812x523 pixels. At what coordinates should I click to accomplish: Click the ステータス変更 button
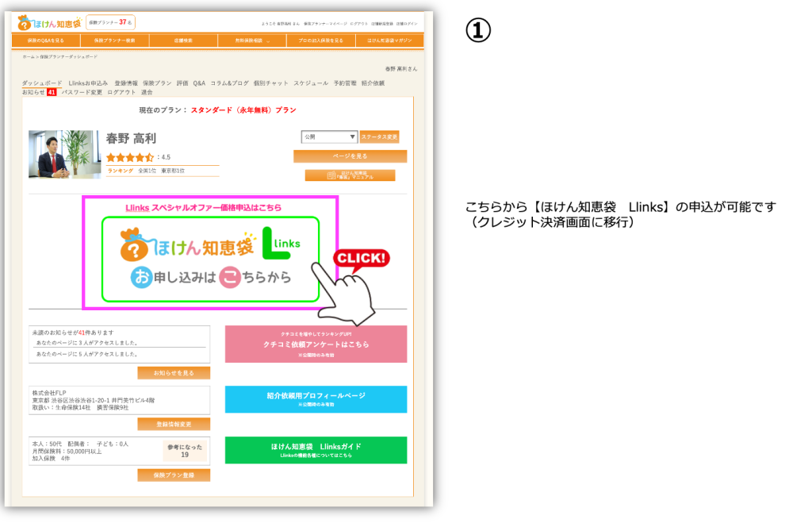tap(379, 137)
